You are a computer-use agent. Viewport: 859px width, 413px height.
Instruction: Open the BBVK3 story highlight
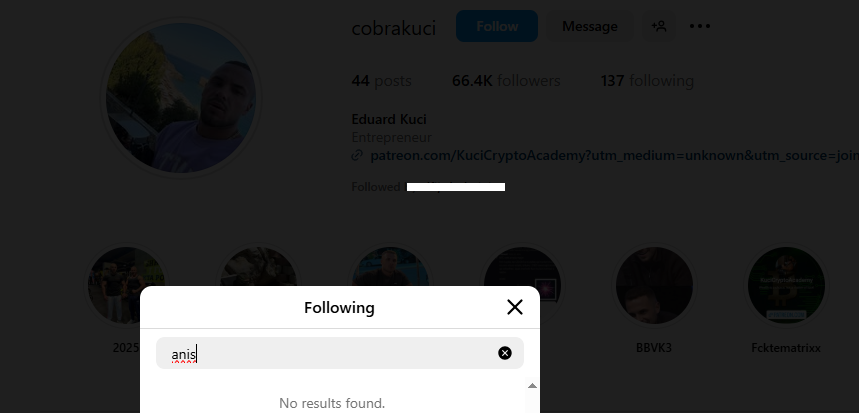654,284
